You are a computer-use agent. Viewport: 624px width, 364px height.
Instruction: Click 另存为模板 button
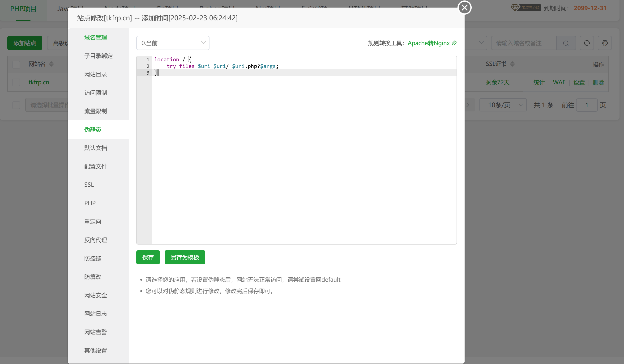pos(184,257)
